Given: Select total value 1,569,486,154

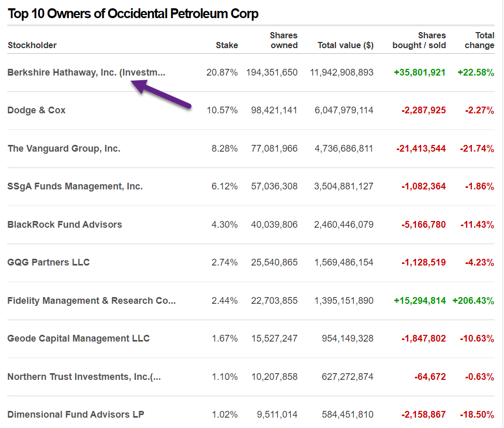Looking at the screenshot, I should [344, 262].
